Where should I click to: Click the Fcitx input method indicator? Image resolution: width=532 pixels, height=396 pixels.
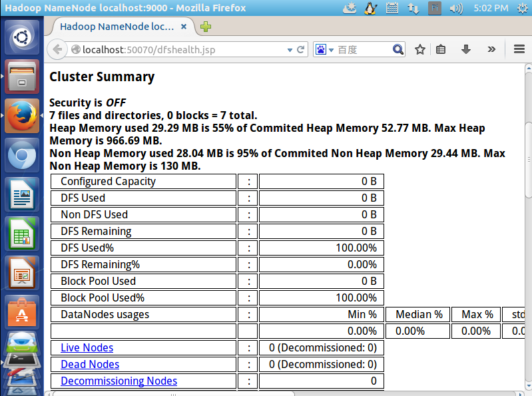pos(435,8)
